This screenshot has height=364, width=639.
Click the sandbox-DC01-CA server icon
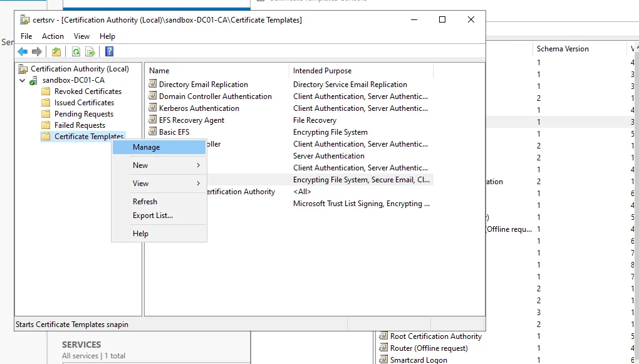[x=33, y=80]
